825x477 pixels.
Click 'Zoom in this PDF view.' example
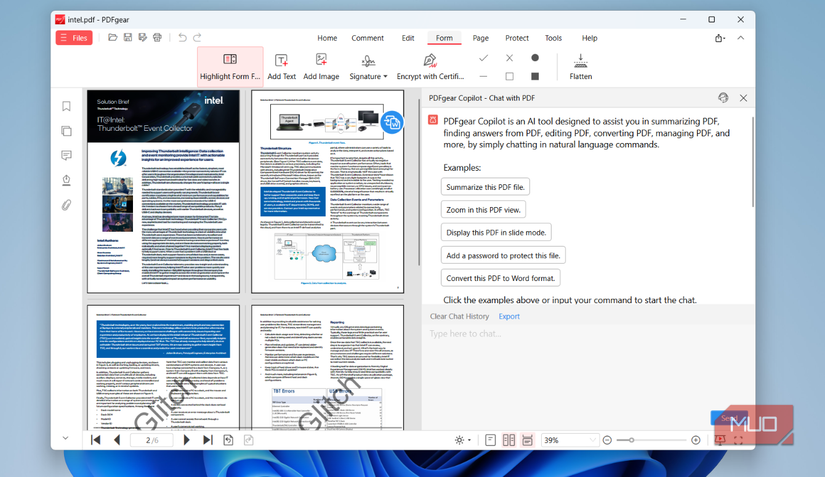click(483, 209)
